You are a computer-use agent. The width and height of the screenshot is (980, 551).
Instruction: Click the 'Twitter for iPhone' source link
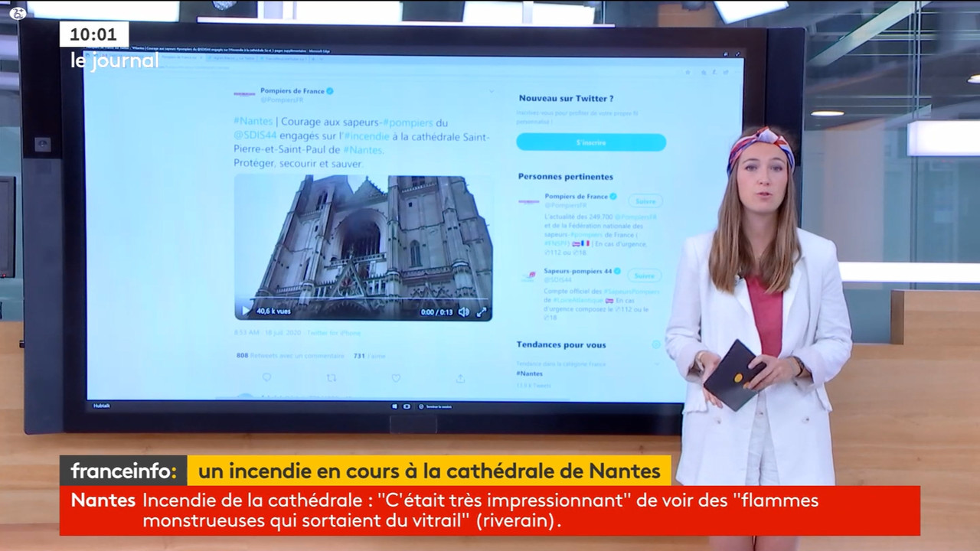tap(334, 333)
